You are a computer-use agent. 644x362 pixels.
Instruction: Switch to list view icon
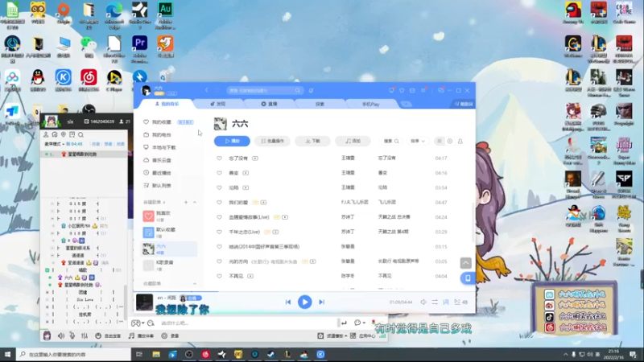439,141
